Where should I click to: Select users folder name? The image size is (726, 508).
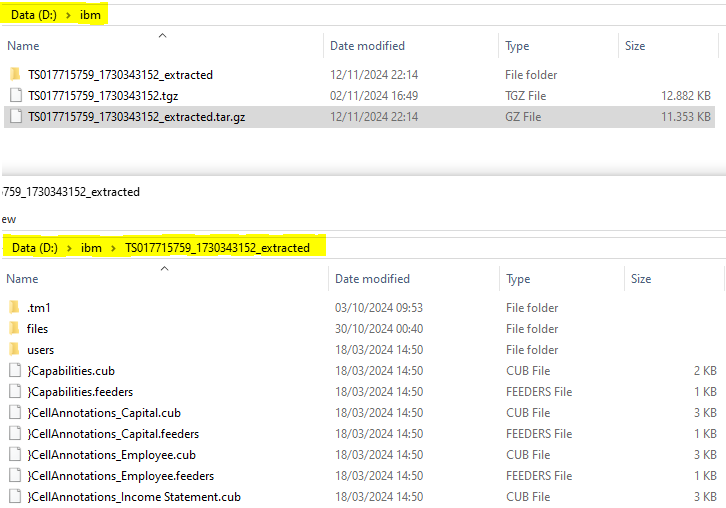tap(40, 350)
